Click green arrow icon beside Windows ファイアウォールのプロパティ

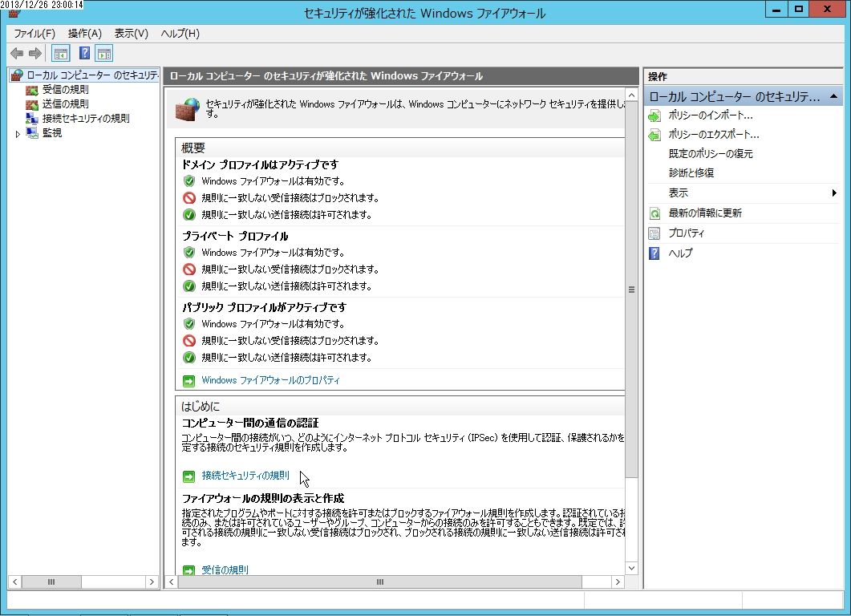click(x=188, y=381)
